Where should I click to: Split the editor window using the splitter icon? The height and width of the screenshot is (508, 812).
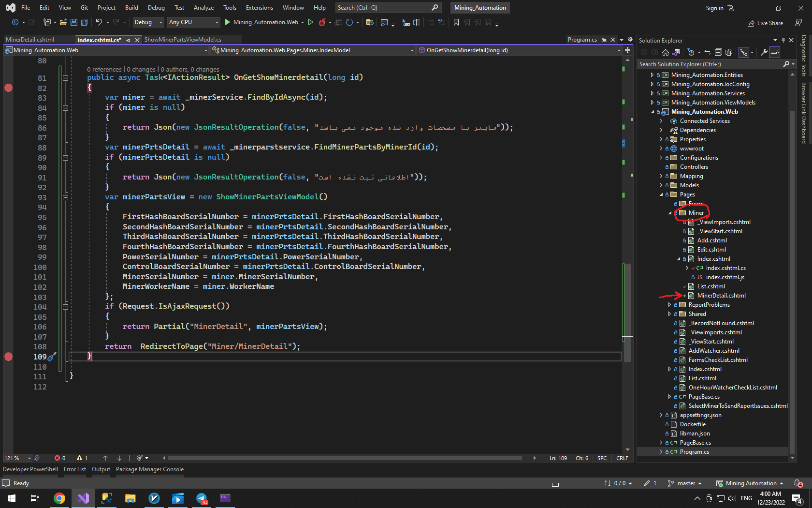(627, 50)
